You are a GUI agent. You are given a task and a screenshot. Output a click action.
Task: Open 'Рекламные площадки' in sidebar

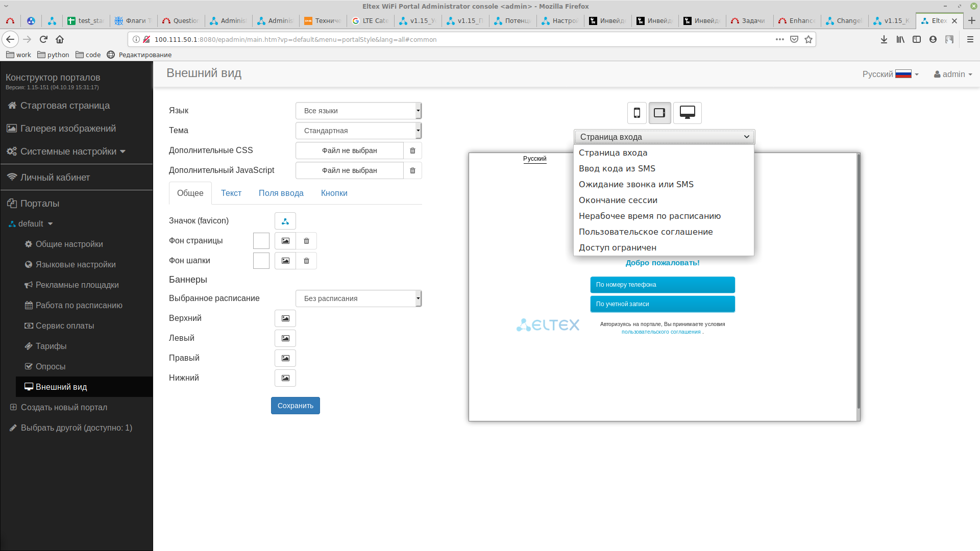(77, 285)
